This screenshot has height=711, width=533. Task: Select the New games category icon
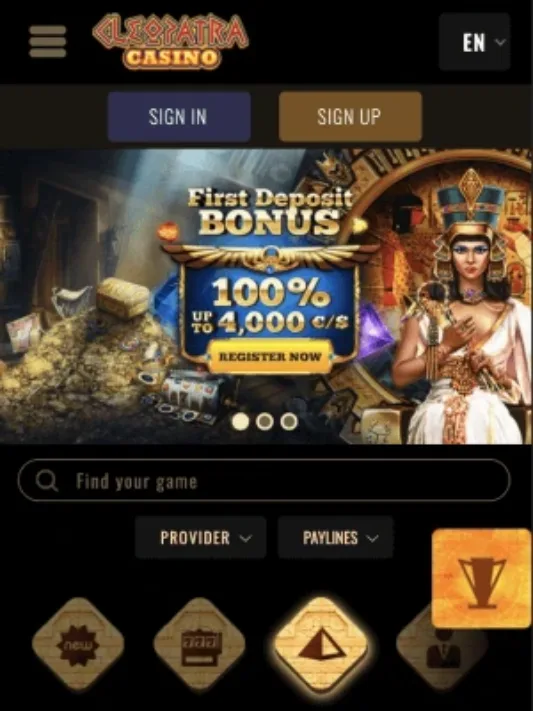tap(78, 644)
